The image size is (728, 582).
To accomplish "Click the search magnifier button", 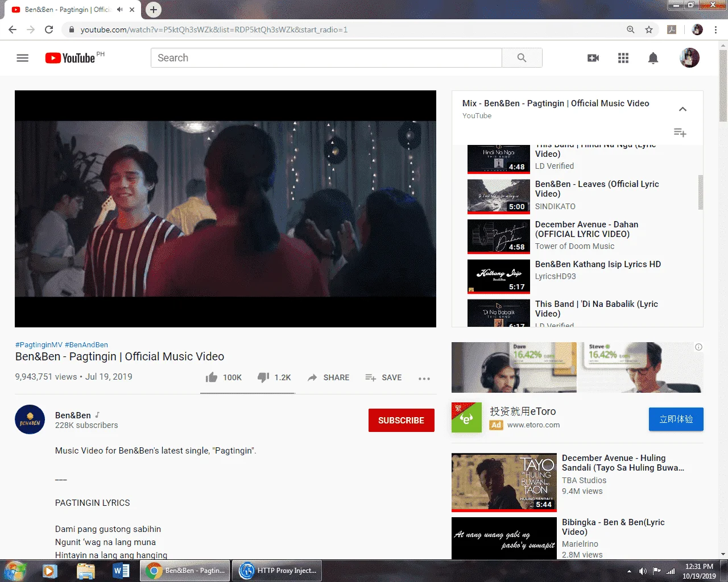I will tap(522, 58).
